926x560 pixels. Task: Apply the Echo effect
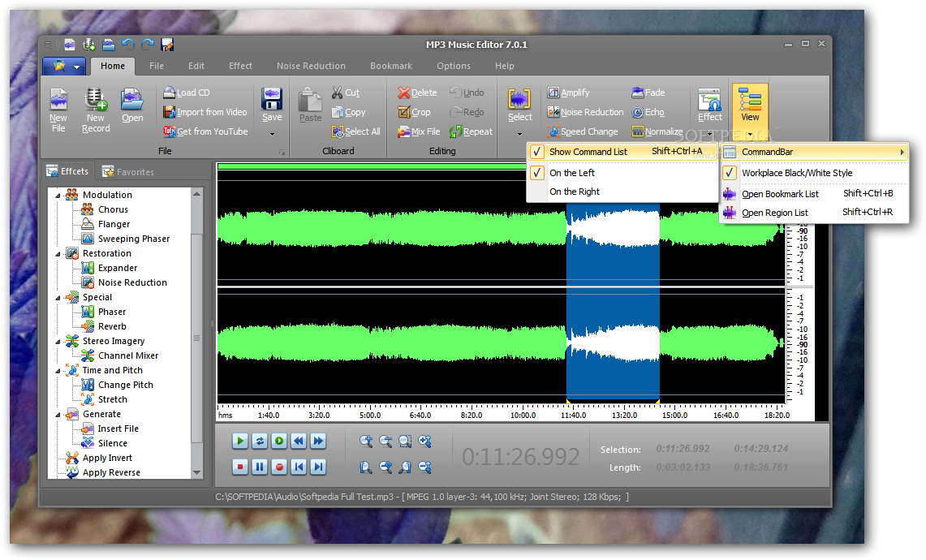[648, 112]
